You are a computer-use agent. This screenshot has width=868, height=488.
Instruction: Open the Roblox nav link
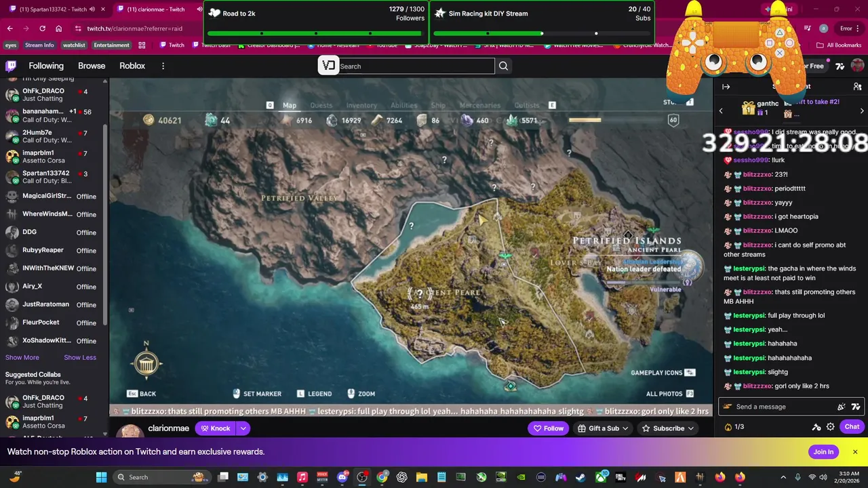pyautogui.click(x=132, y=66)
